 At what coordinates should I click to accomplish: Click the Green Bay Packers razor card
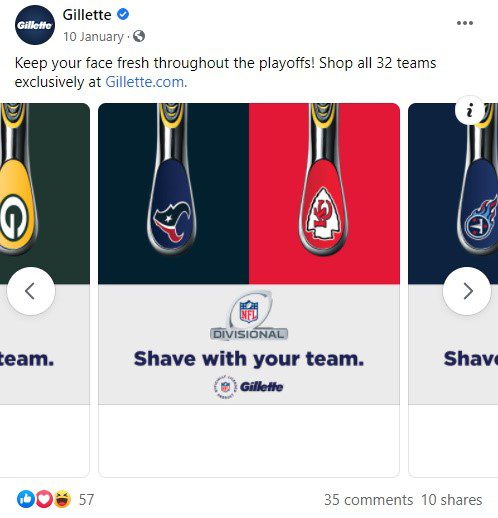[45, 290]
